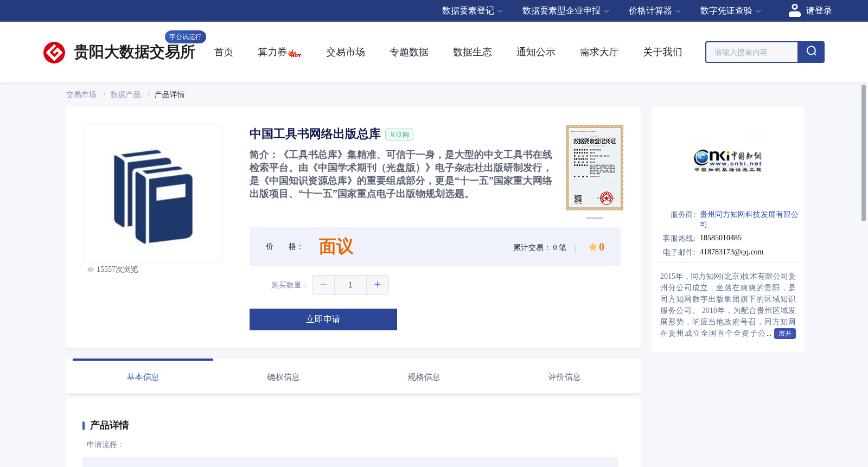Click the eye view-count icon

pos(91,270)
